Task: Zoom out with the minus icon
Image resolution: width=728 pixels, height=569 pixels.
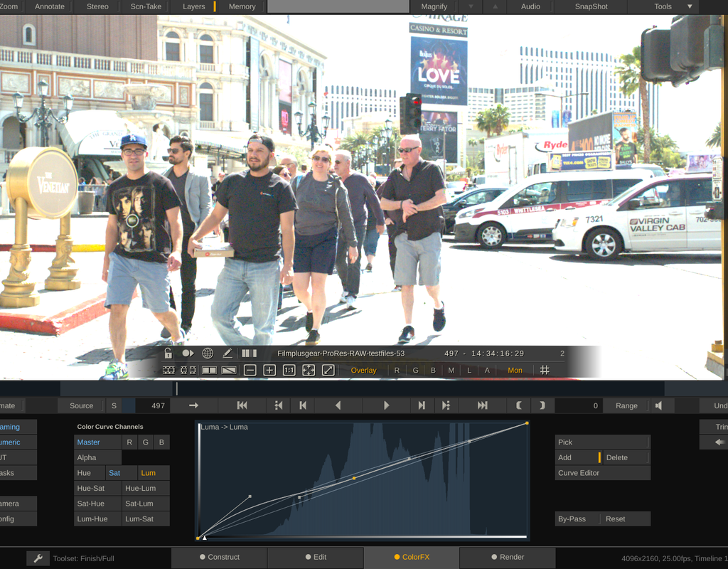Action: point(250,370)
